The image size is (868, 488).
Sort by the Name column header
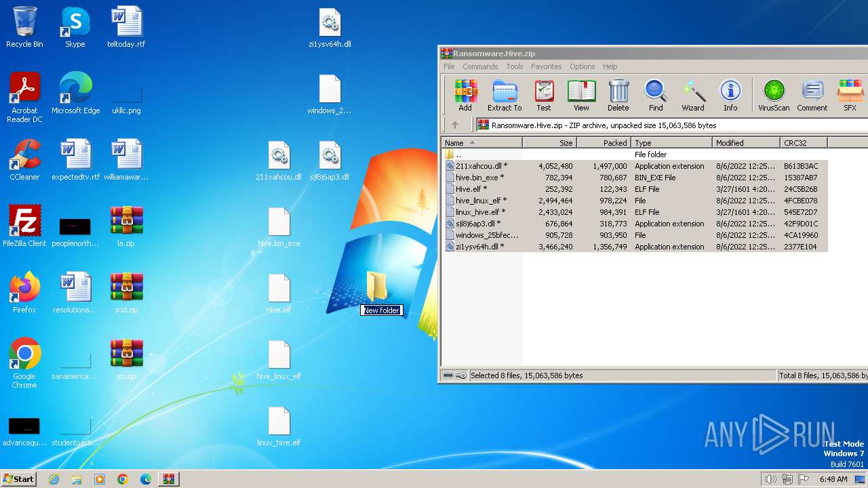(x=481, y=143)
